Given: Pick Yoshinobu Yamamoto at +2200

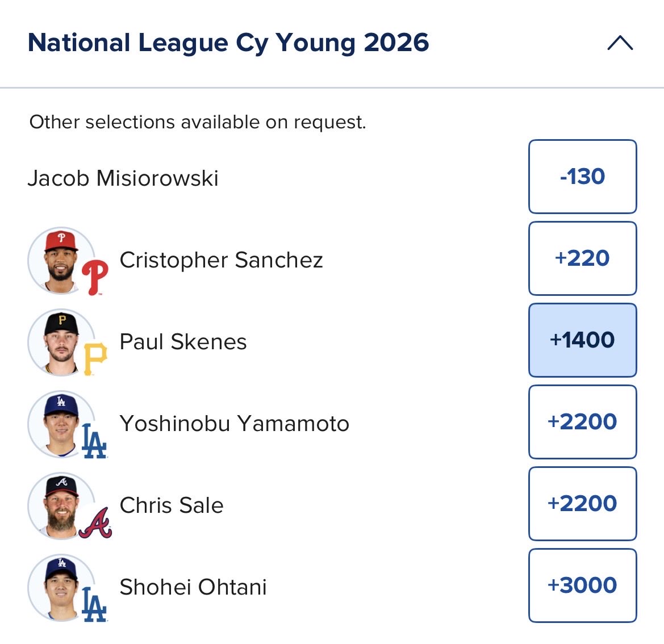Looking at the screenshot, I should click(x=582, y=422).
